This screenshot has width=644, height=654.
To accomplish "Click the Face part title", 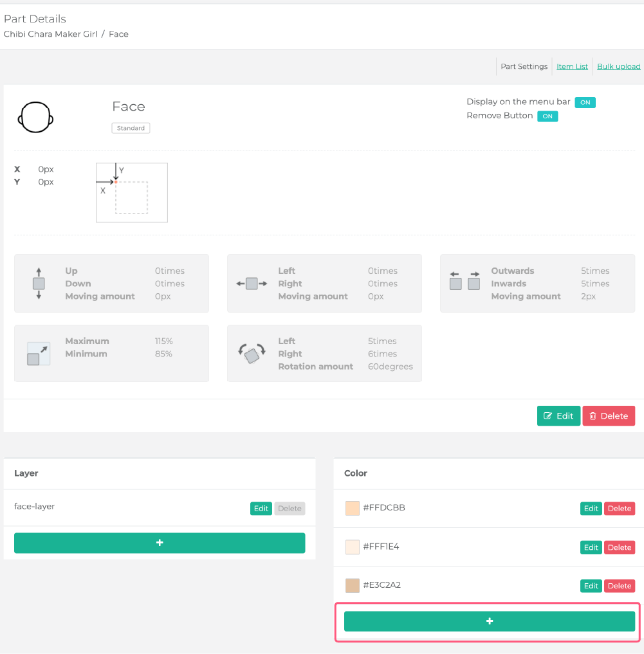I will pyautogui.click(x=129, y=106).
